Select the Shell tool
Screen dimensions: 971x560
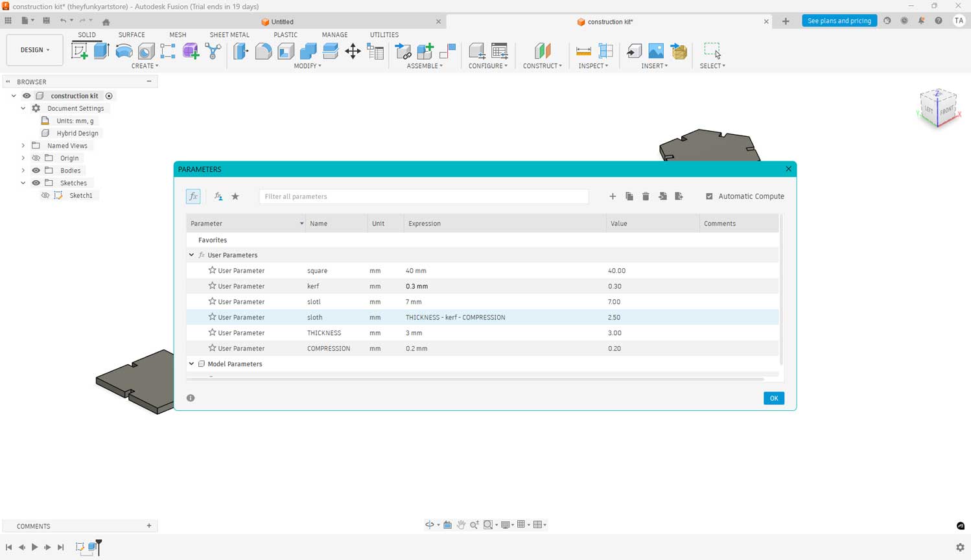point(286,51)
